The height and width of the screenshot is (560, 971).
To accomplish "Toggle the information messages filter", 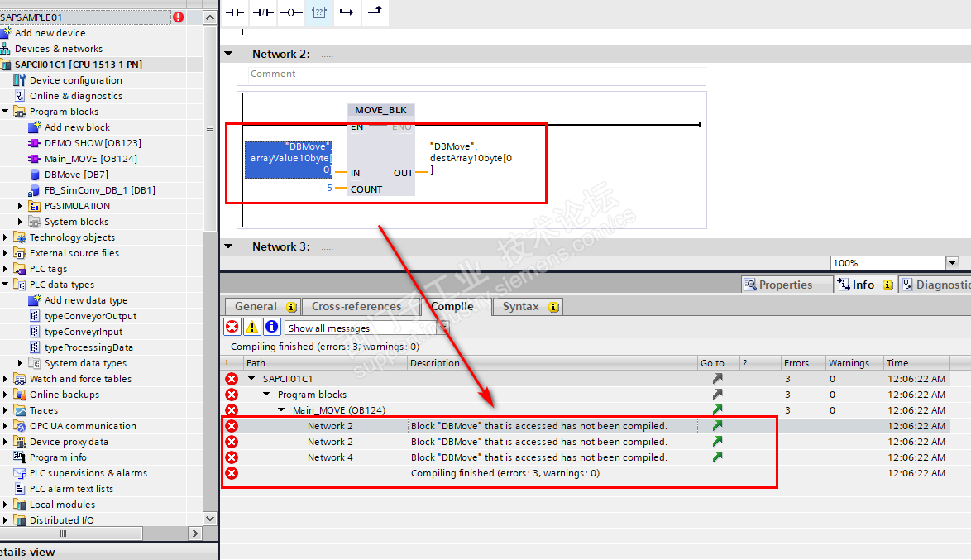I will tap(272, 327).
